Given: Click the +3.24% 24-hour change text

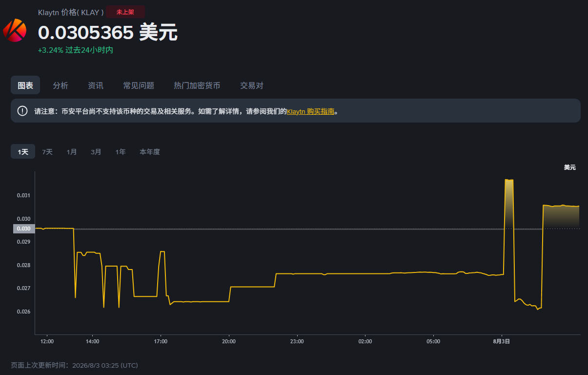Looking at the screenshot, I should 76,50.
